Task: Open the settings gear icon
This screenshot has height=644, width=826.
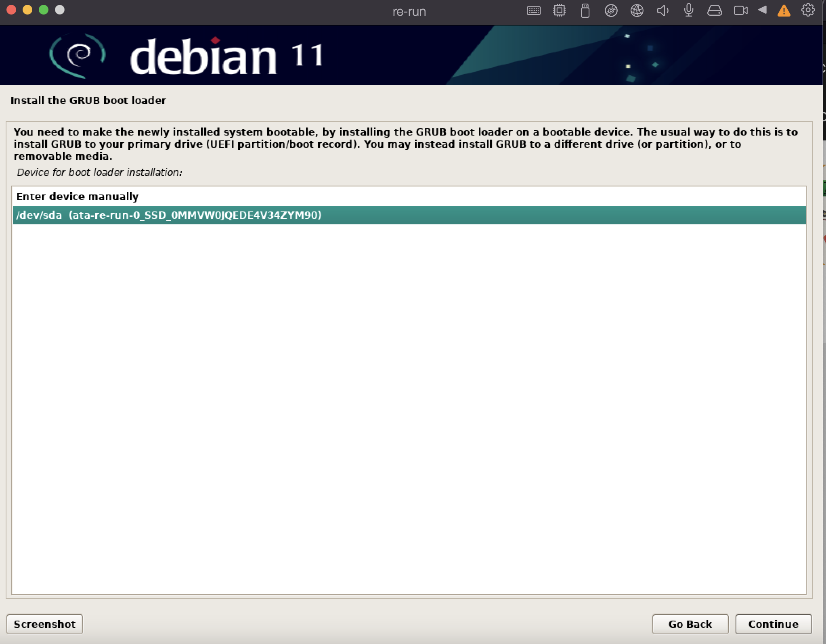Action: [808, 10]
